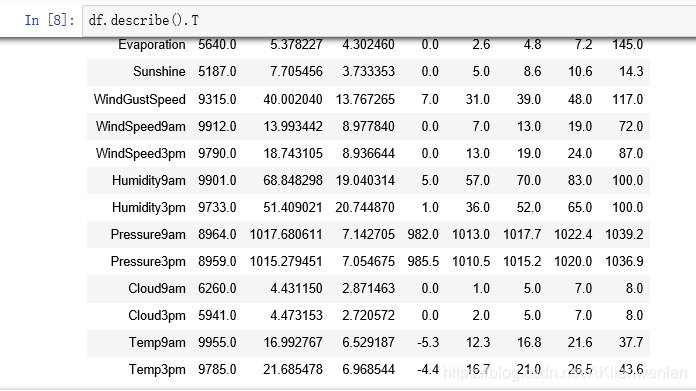This screenshot has width=696, height=391.
Task: Click Cloud9am mean value 4.431150
Action: coord(297,288)
